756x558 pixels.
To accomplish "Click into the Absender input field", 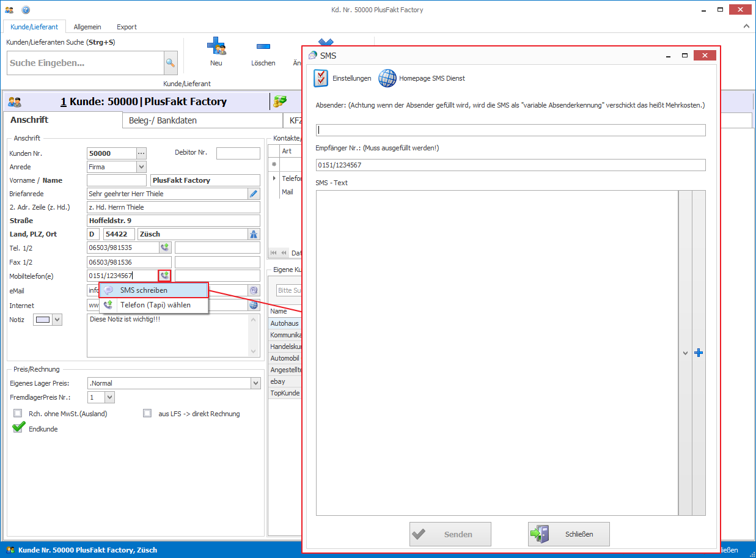I will point(511,130).
